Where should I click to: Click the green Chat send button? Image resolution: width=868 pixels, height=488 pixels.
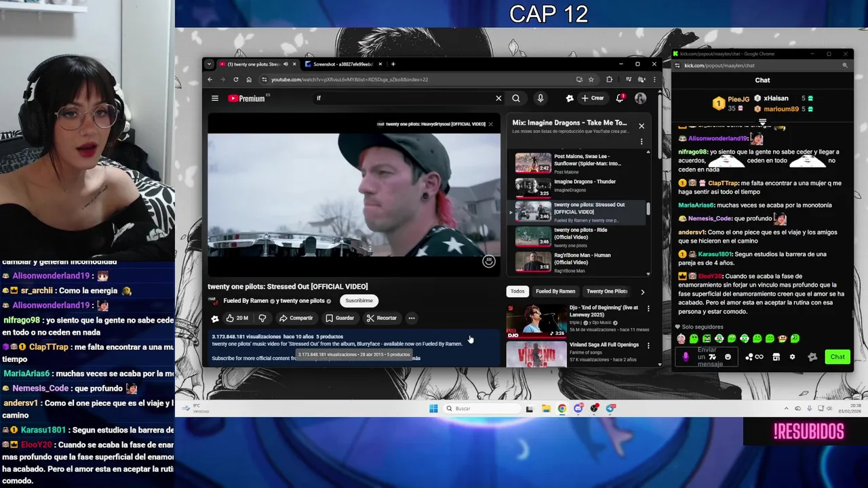click(837, 357)
